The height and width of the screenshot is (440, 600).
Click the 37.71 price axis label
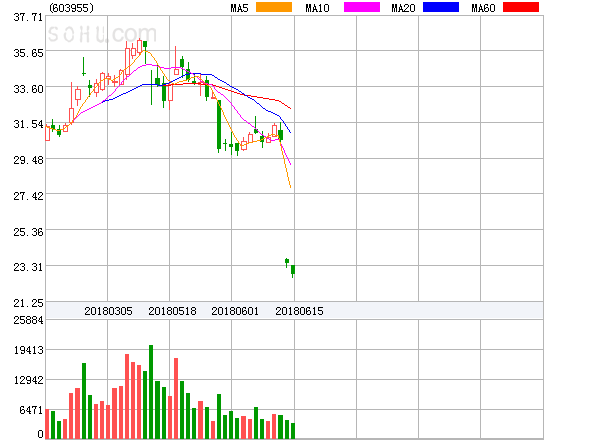28,17
